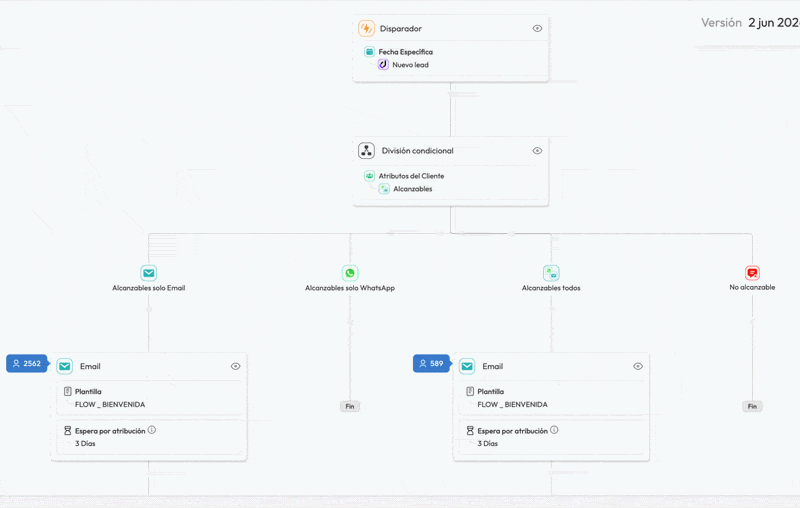Toggle the eye icon on Disparador node
The height and width of the screenshot is (508, 800).
(x=537, y=29)
